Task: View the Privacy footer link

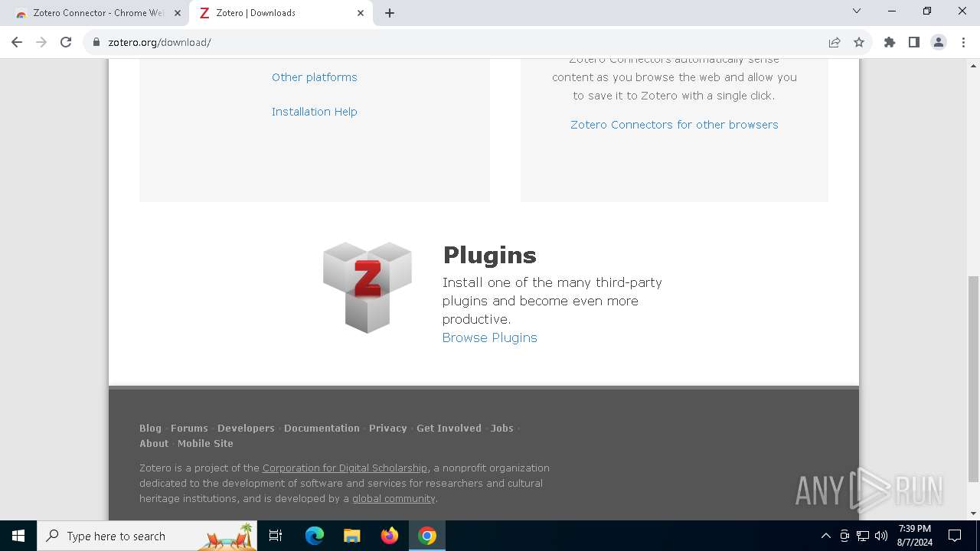Action: 388,428
